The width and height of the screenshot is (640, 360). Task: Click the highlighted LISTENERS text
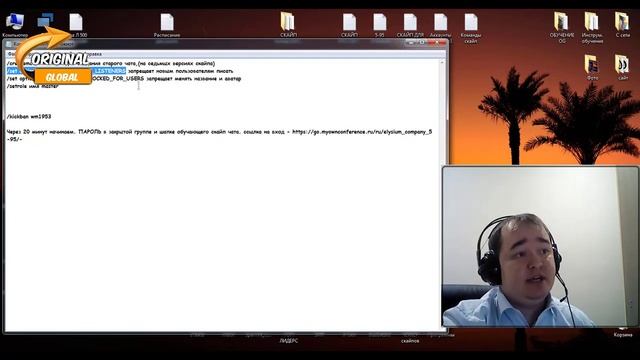click(x=110, y=71)
